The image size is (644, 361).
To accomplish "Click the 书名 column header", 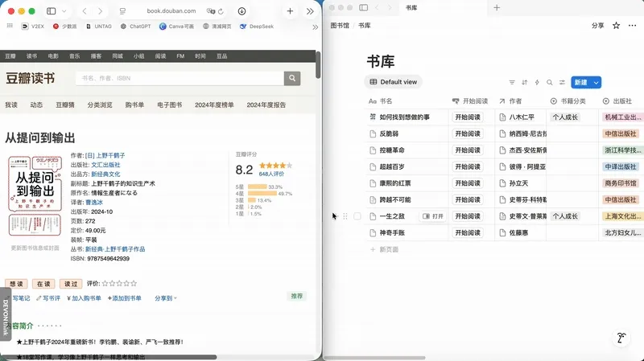I will (x=380, y=101).
